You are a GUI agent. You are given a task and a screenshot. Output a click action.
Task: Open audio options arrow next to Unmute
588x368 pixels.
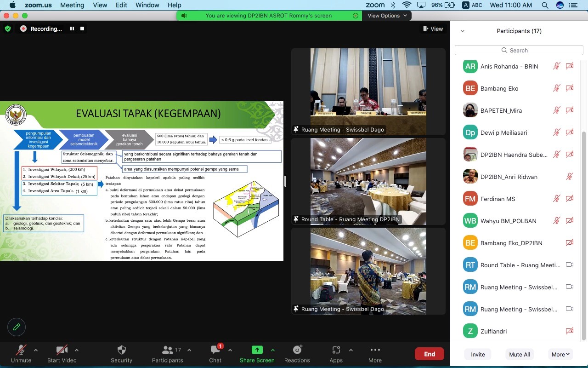36,350
